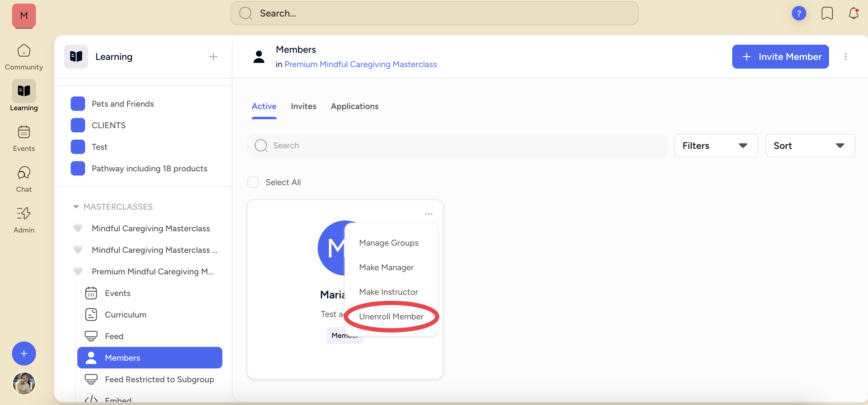Click the Curriculum document icon
This screenshot has width=868, height=405.
(x=91, y=315)
